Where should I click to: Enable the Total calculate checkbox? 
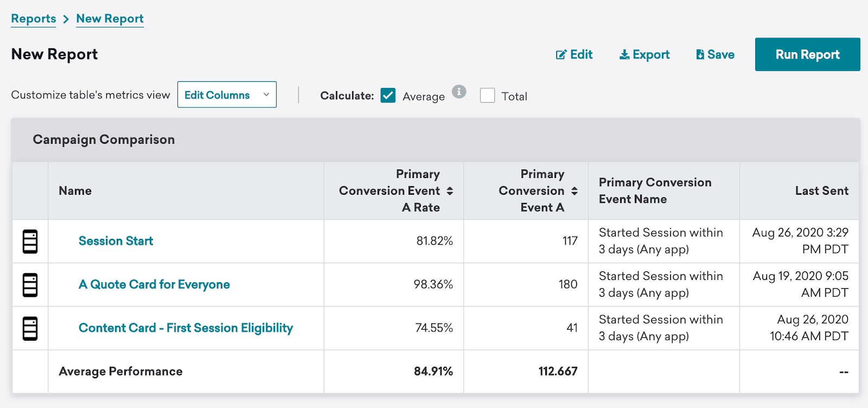point(488,95)
